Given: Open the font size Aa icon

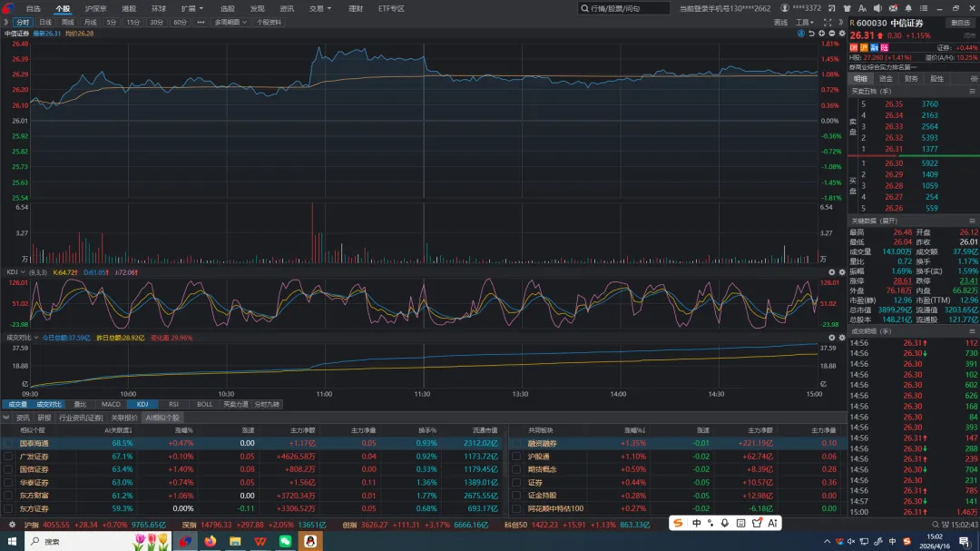Looking at the screenshot, I should click(863, 8).
